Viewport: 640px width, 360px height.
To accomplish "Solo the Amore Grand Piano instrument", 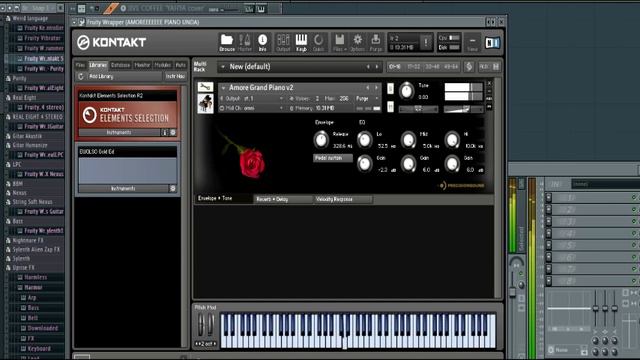I will pos(391,88).
